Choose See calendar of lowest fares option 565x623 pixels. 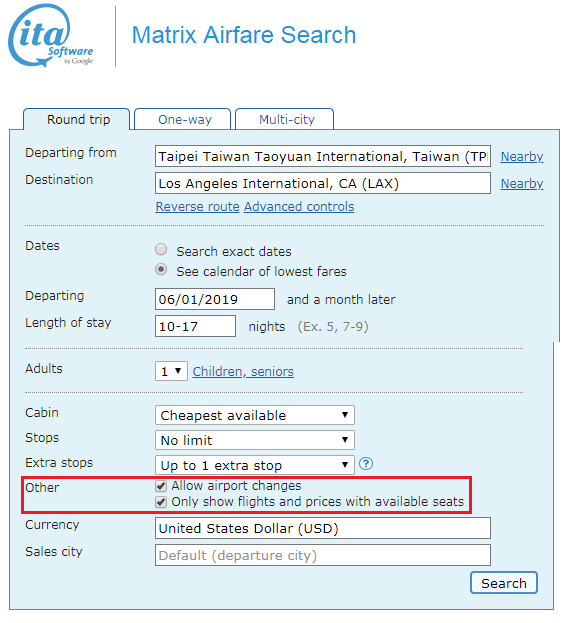(161, 269)
